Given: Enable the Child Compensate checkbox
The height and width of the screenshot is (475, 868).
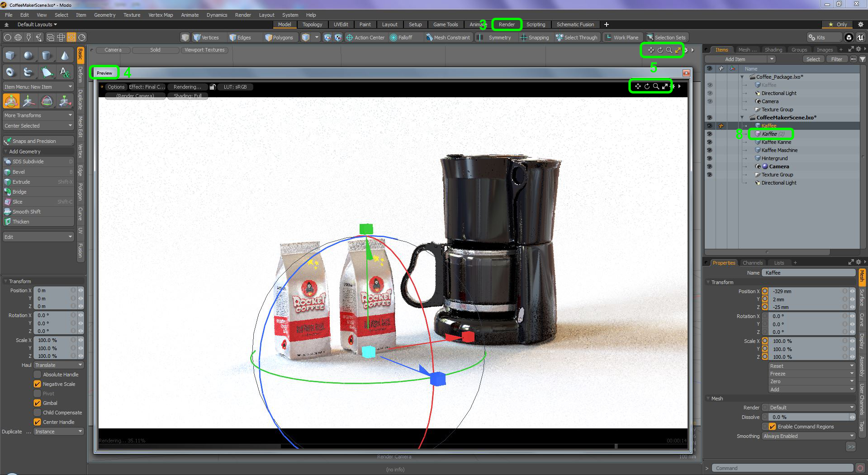Looking at the screenshot, I should tap(38, 413).
